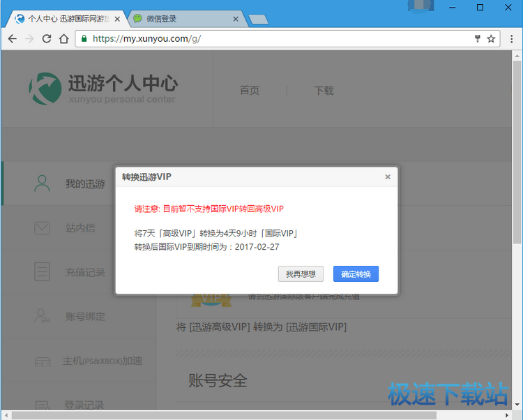Click the browser forward arrow
523x420 pixels.
29,38
